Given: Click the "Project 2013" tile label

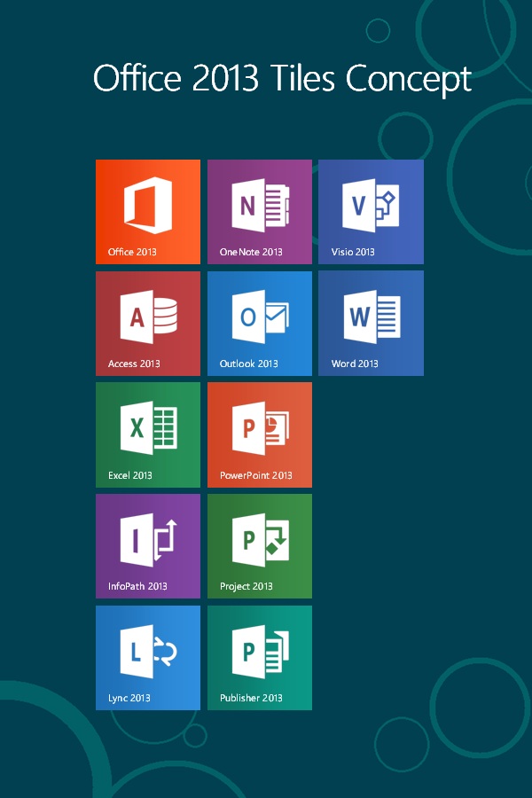Looking at the screenshot, I should [246, 586].
